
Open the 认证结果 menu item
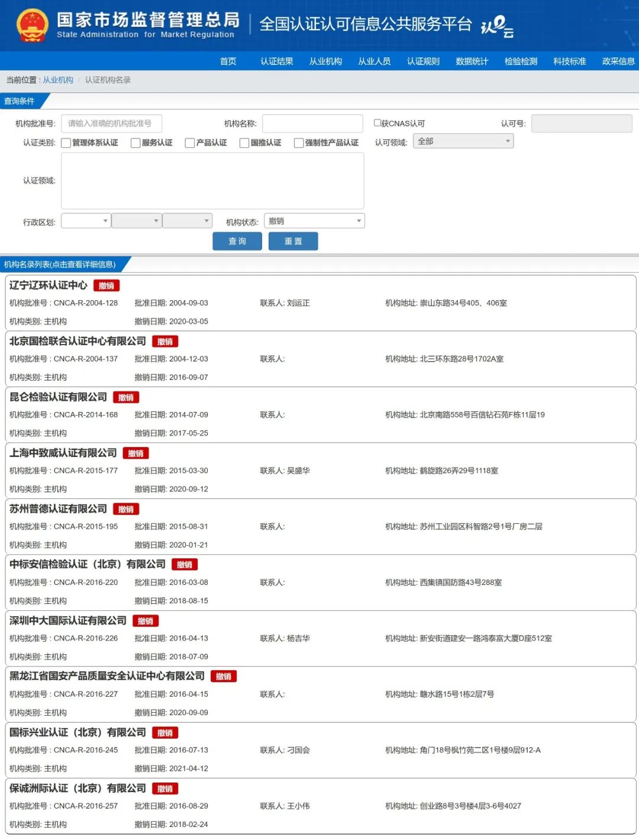pos(276,61)
